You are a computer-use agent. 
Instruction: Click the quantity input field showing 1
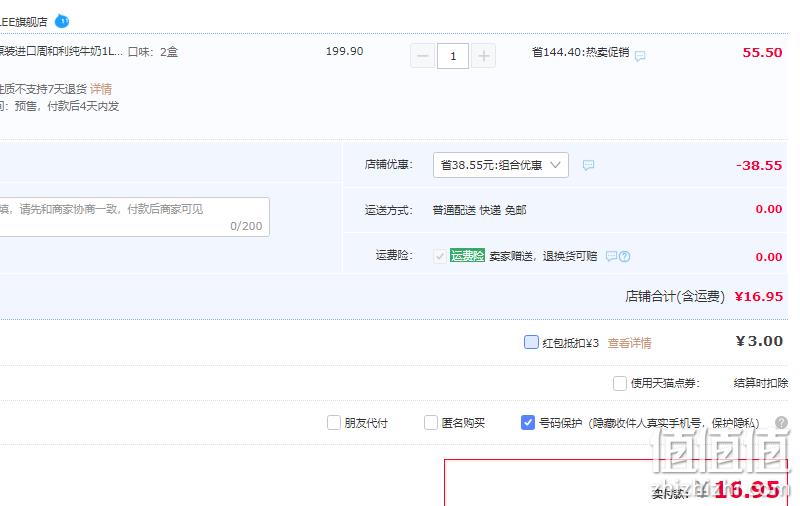pos(453,56)
